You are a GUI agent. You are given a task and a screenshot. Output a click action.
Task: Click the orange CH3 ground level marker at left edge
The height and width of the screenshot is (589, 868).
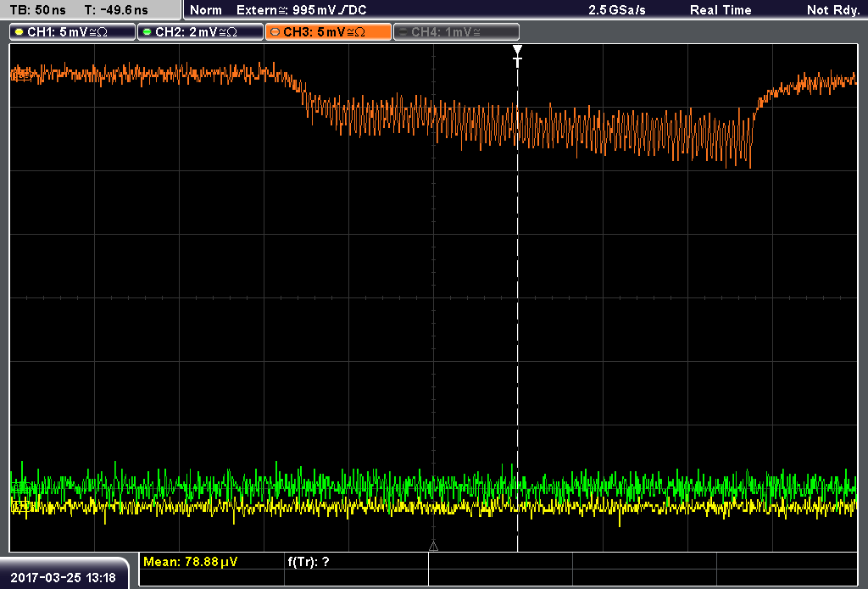21,75
